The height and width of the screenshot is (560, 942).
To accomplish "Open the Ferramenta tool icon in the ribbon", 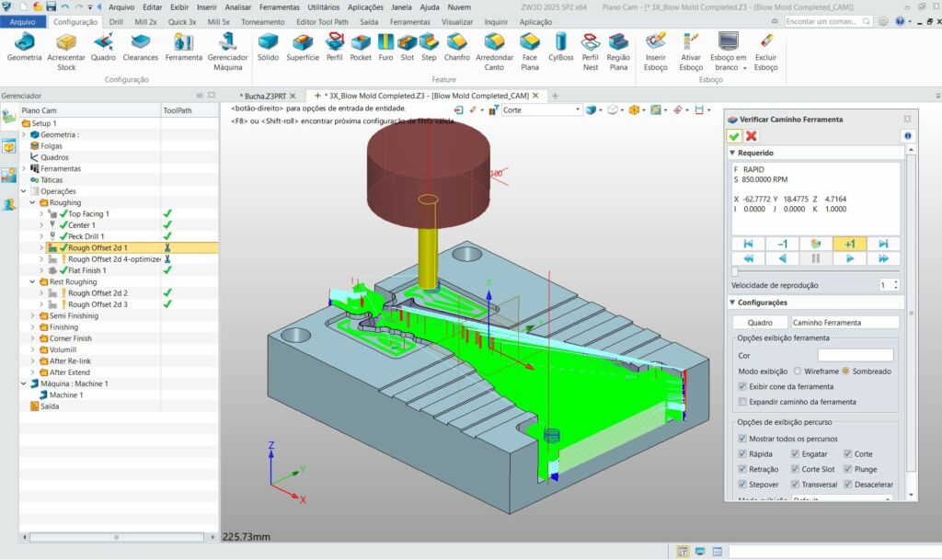I will click(x=183, y=48).
